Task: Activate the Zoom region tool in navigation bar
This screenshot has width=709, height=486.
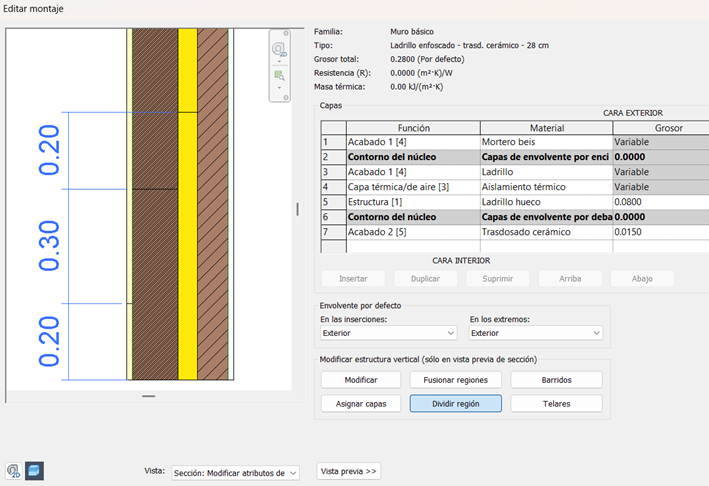Action: (x=279, y=75)
